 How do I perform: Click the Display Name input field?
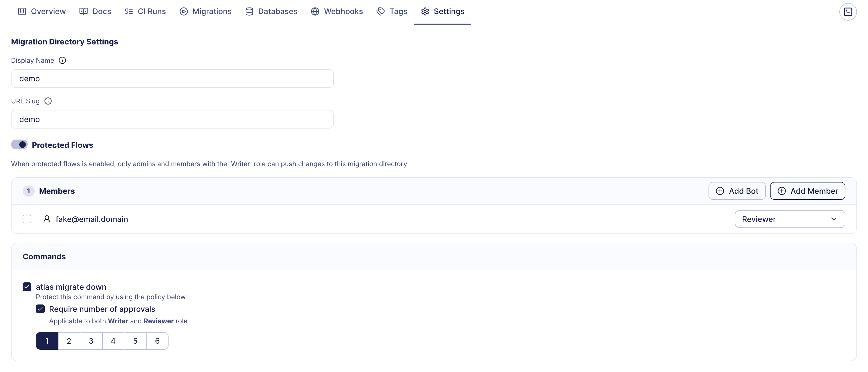coord(172,79)
